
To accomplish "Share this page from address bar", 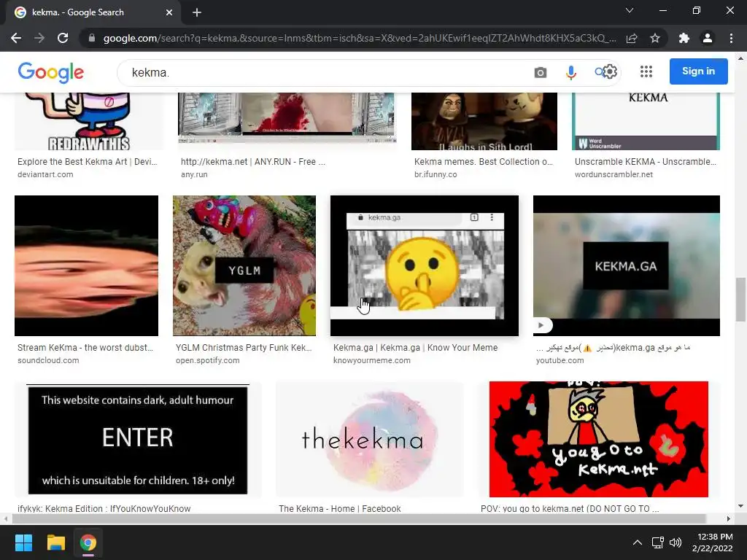I will click(x=632, y=38).
